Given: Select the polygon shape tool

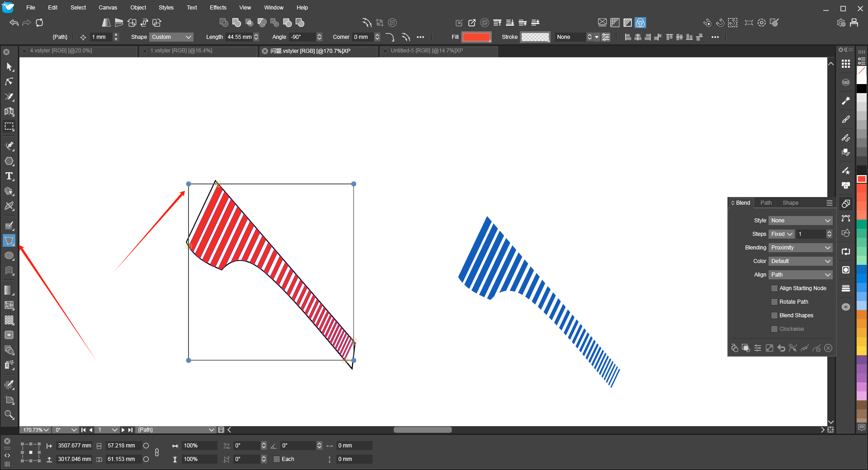Looking at the screenshot, I should (x=9, y=161).
